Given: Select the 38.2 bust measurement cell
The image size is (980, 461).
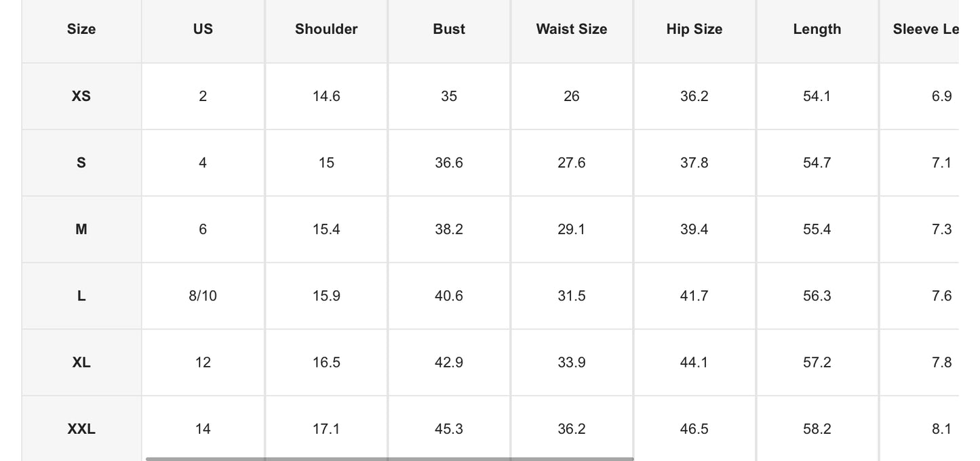Looking at the screenshot, I should (449, 229).
